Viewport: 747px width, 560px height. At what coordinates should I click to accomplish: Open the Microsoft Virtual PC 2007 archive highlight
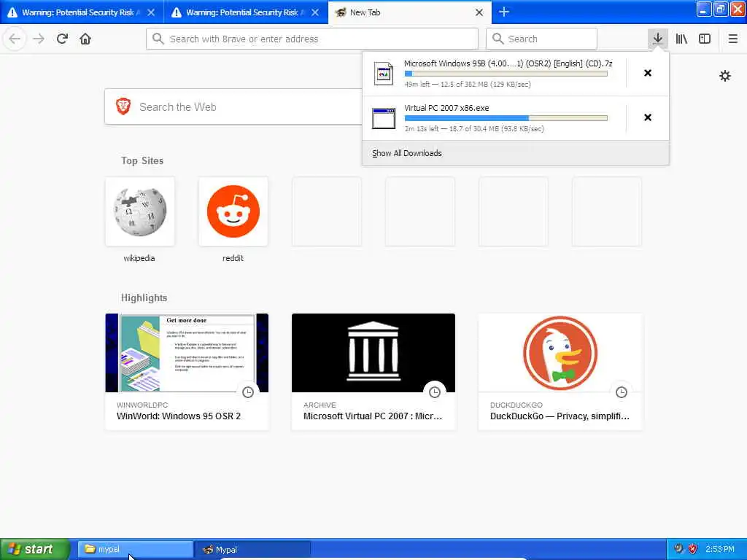click(x=373, y=371)
